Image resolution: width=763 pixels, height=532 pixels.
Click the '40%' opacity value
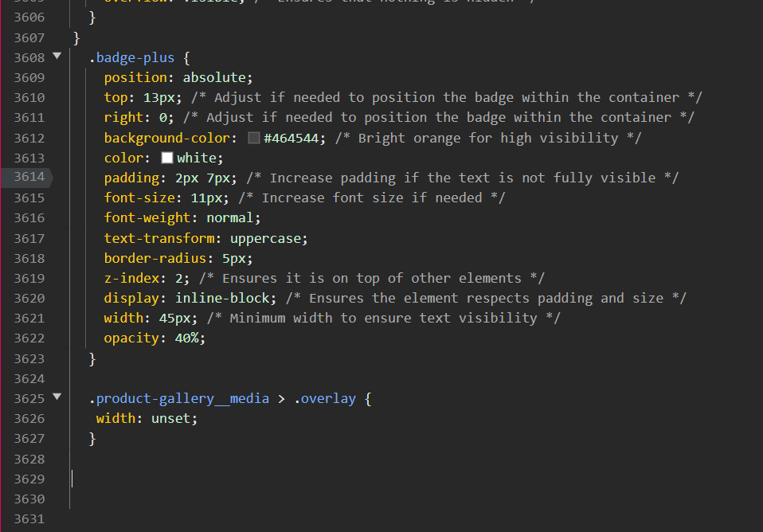point(187,338)
